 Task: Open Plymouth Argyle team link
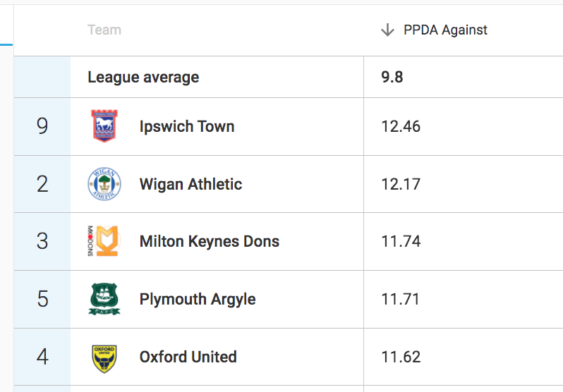(x=198, y=299)
